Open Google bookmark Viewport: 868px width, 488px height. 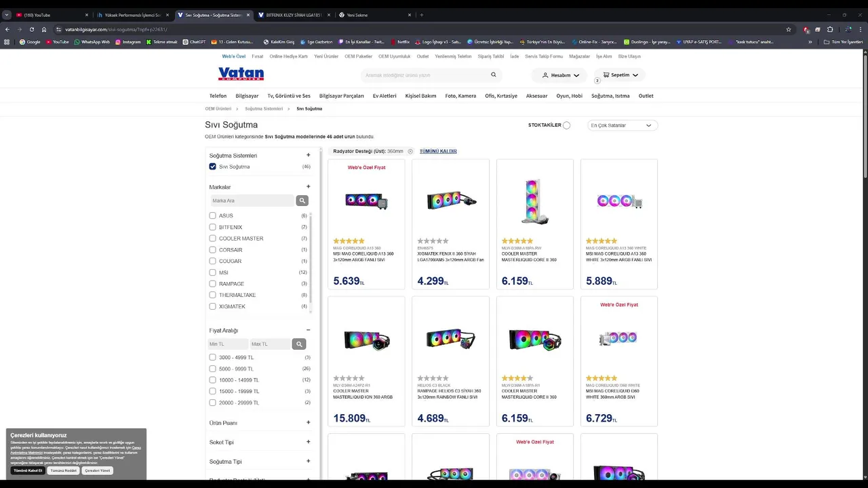coord(30,42)
